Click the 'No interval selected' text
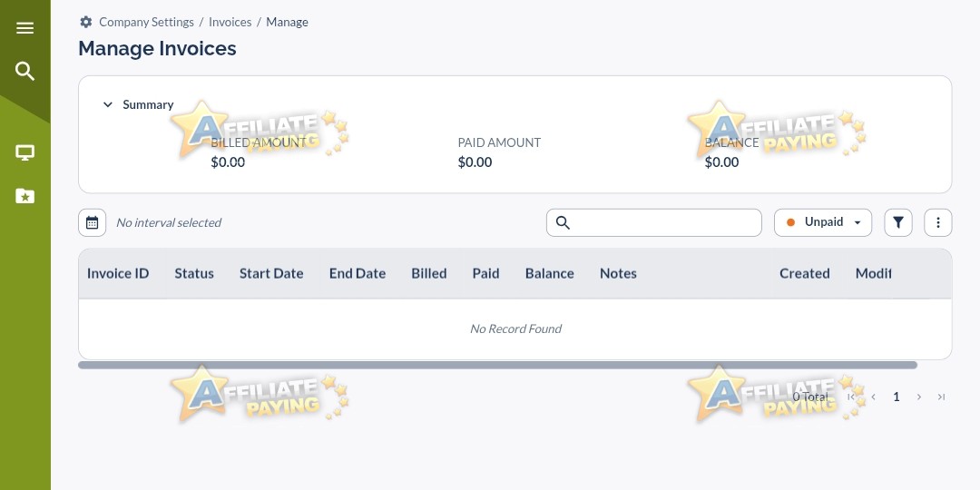Screen dimensions: 980x490 click(x=168, y=222)
